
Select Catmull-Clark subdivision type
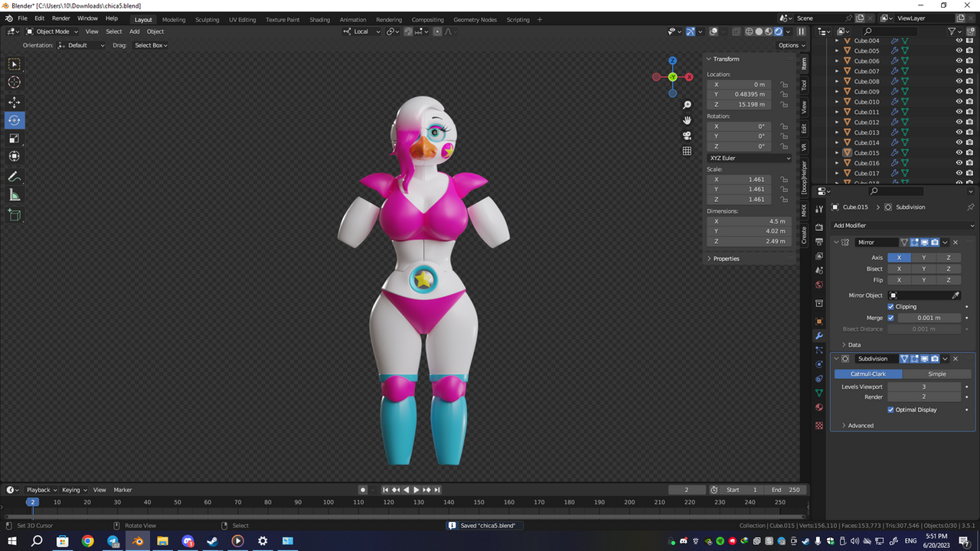(x=868, y=374)
